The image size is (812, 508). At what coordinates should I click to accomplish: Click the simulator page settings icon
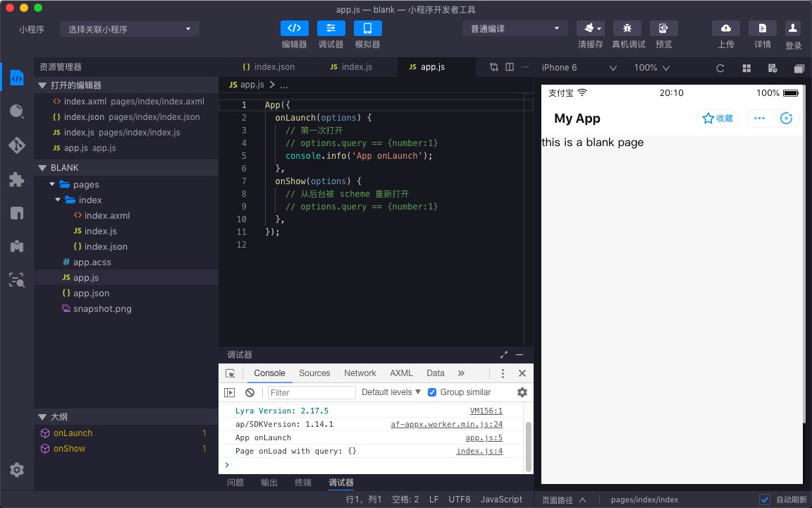772,68
